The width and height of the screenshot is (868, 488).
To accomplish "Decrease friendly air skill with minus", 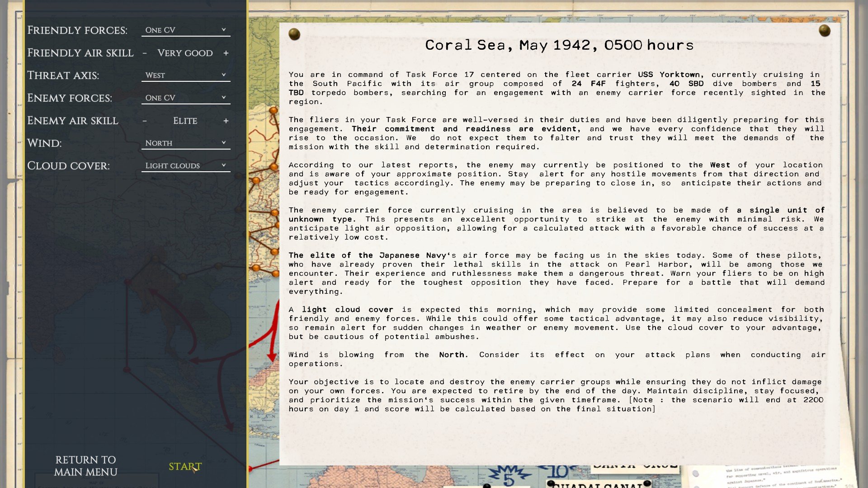I will pos(145,53).
